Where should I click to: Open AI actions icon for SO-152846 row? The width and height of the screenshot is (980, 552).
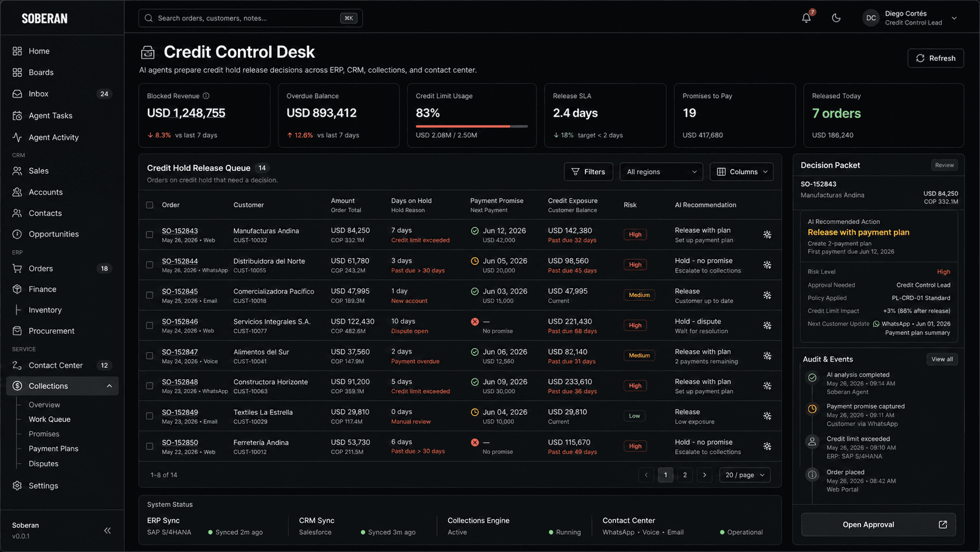767,326
